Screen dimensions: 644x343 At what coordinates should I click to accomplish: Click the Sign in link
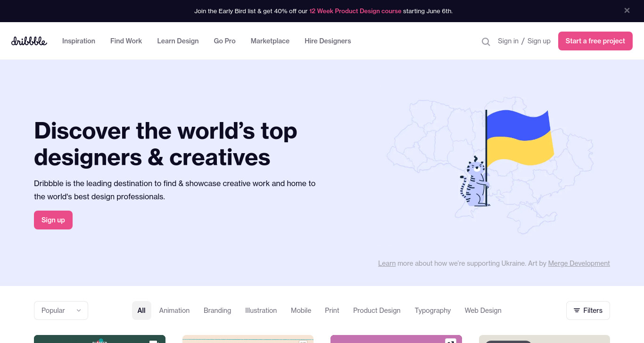click(508, 41)
